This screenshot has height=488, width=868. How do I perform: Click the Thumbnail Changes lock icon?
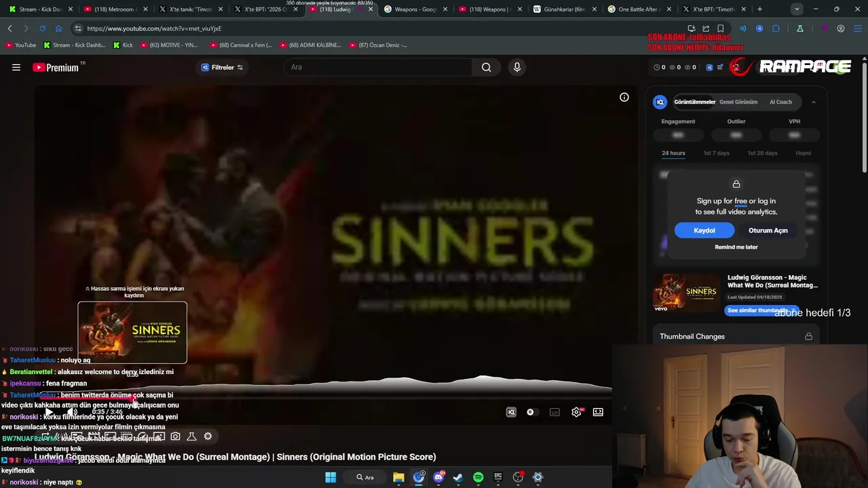pyautogui.click(x=808, y=336)
